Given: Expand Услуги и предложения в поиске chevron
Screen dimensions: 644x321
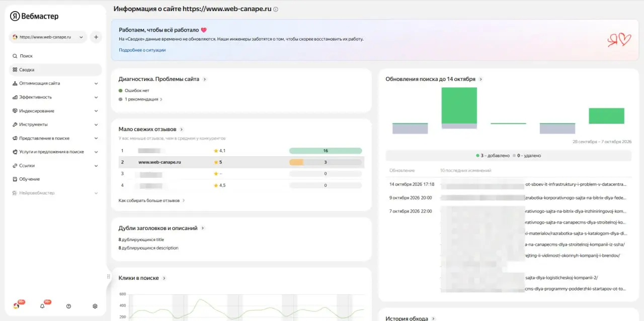Looking at the screenshot, I should tap(96, 152).
